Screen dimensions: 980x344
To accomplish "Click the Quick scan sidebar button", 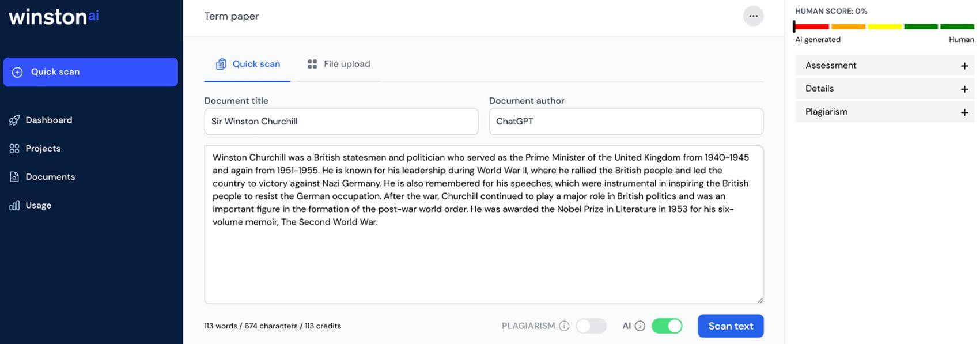I will pyautogui.click(x=90, y=72).
